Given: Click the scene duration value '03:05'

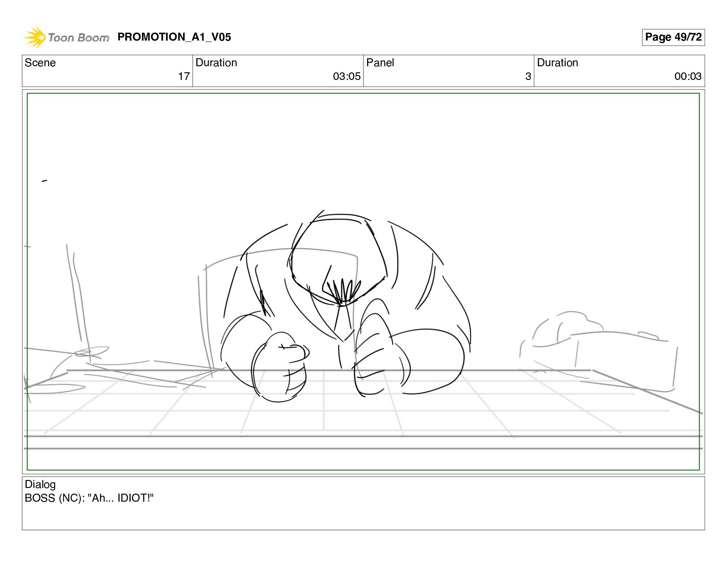Looking at the screenshot, I should 347,76.
